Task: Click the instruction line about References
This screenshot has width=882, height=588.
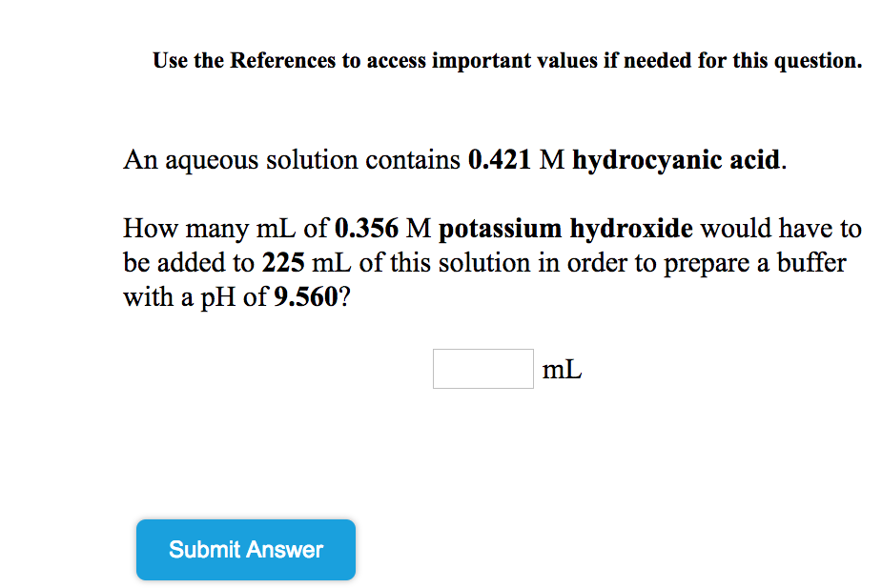Action: point(506,60)
